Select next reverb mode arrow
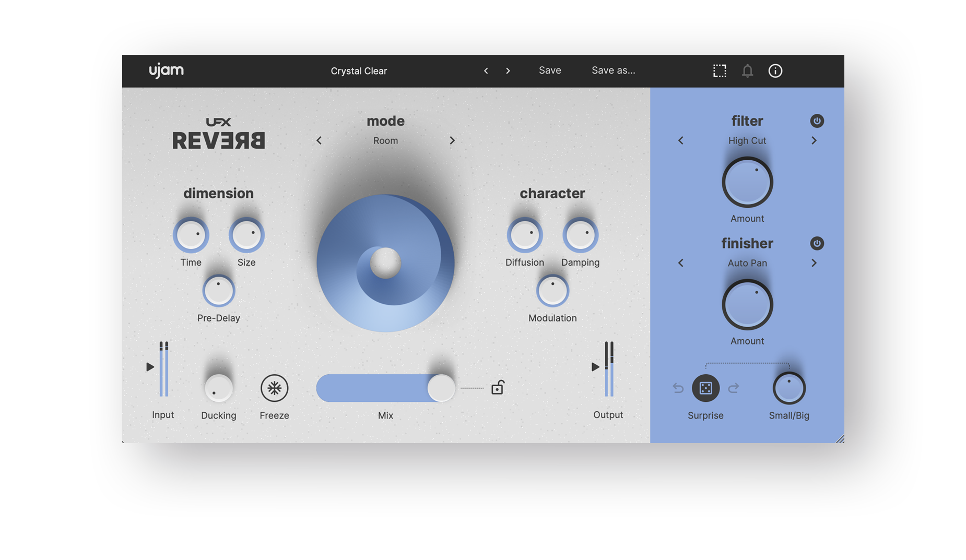 (452, 140)
